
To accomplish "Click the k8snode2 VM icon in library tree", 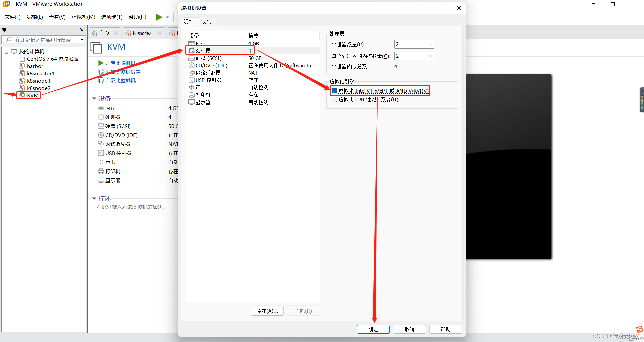I will pos(22,88).
